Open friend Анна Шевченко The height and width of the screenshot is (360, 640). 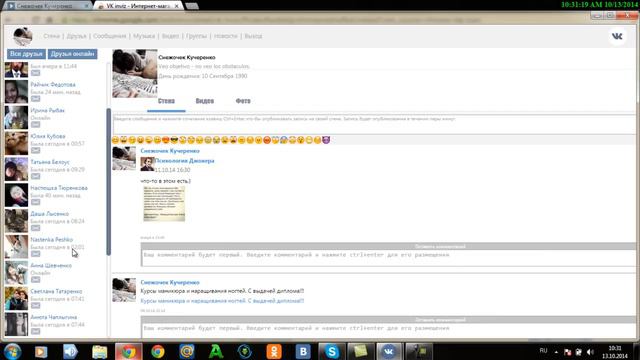point(51,266)
